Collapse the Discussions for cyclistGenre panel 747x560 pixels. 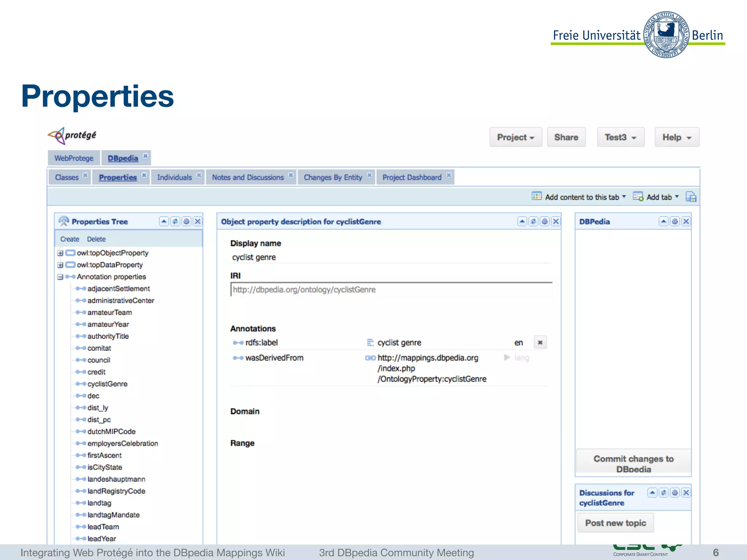(653, 493)
